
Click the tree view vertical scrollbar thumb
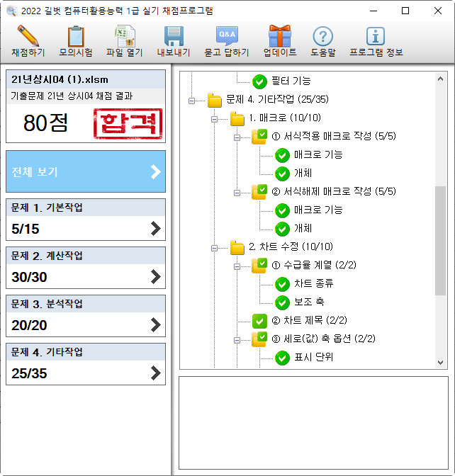pos(441,241)
